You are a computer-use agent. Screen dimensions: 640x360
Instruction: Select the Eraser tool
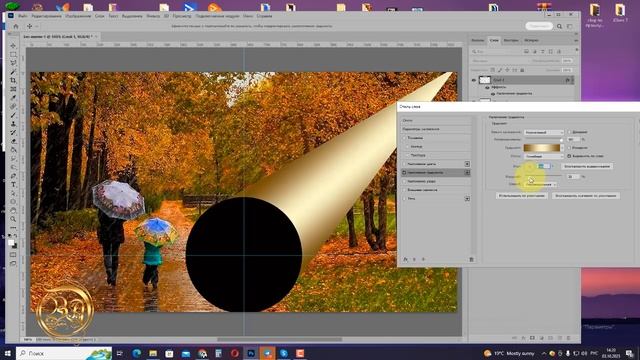pos(13,141)
